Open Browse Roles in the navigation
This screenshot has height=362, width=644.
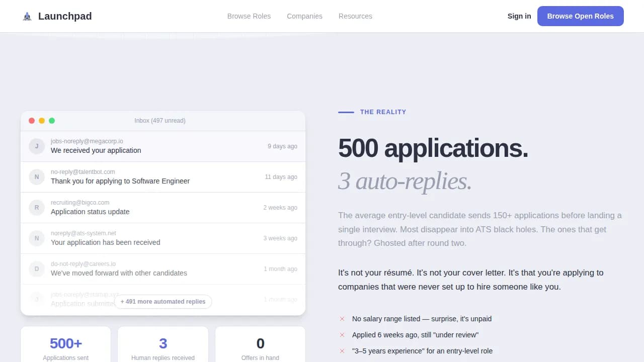[249, 16]
